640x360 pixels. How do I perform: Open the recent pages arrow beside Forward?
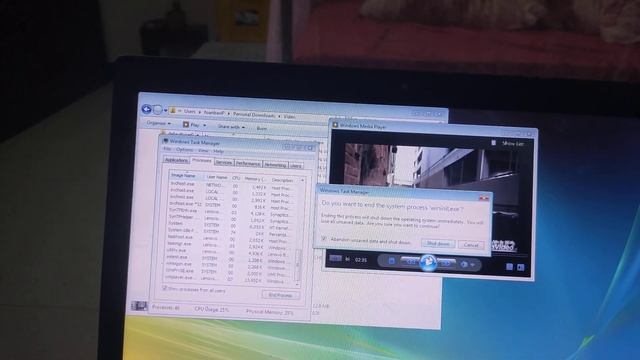click(x=165, y=110)
